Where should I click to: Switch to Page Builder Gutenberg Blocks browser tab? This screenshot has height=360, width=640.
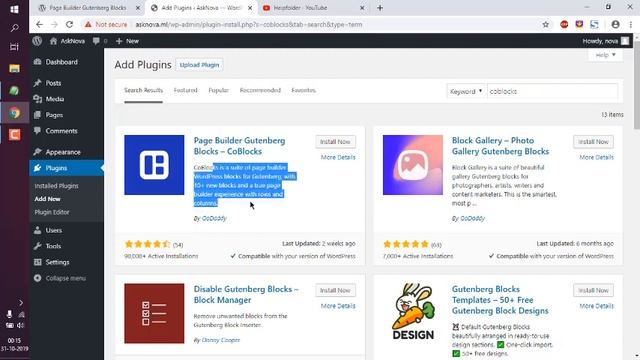pyautogui.click(x=88, y=8)
